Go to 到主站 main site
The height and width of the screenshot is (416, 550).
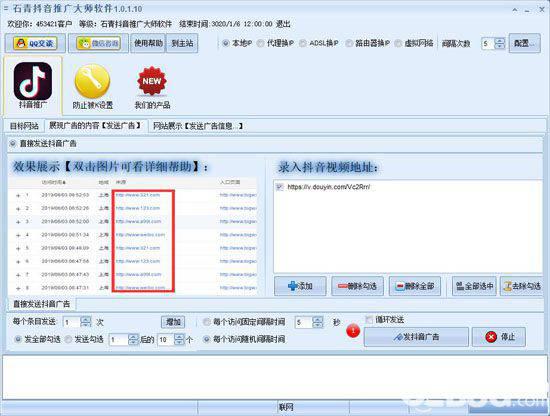pos(182,43)
